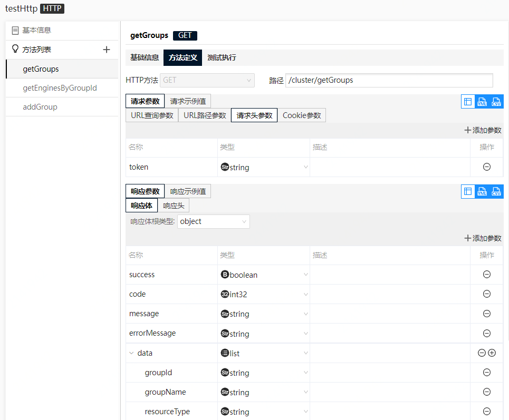Image resolution: width=509 pixels, height=420 pixels.
Task: Open response parameters YML view
Action: [x=482, y=191]
